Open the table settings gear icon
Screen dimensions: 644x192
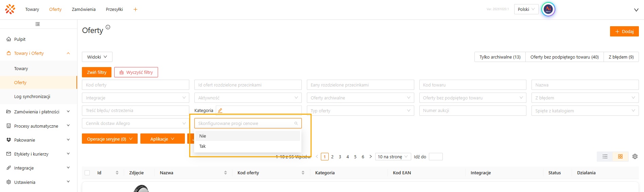pos(635,157)
